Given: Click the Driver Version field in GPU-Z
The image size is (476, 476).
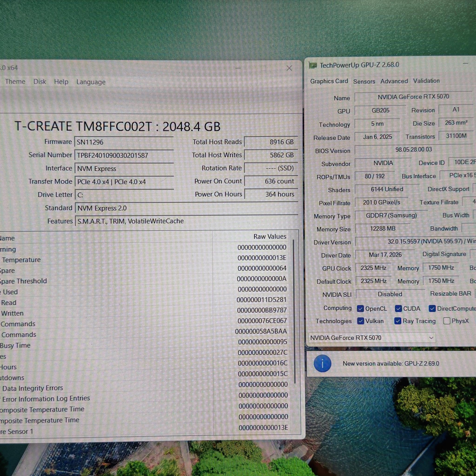Looking at the screenshot, I should [416, 241].
